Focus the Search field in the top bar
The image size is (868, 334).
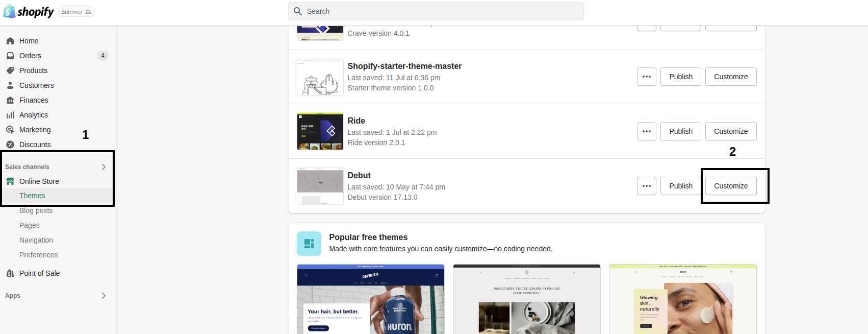(436, 11)
